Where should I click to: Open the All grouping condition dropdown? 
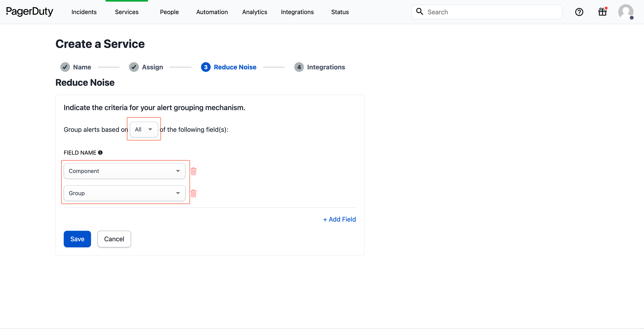pos(144,129)
